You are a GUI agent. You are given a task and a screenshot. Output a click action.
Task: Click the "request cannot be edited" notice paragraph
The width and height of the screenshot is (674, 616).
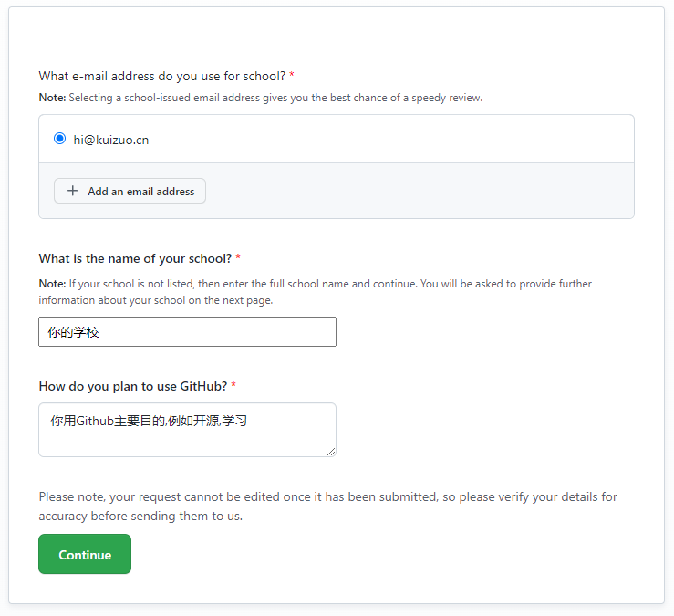(x=327, y=506)
